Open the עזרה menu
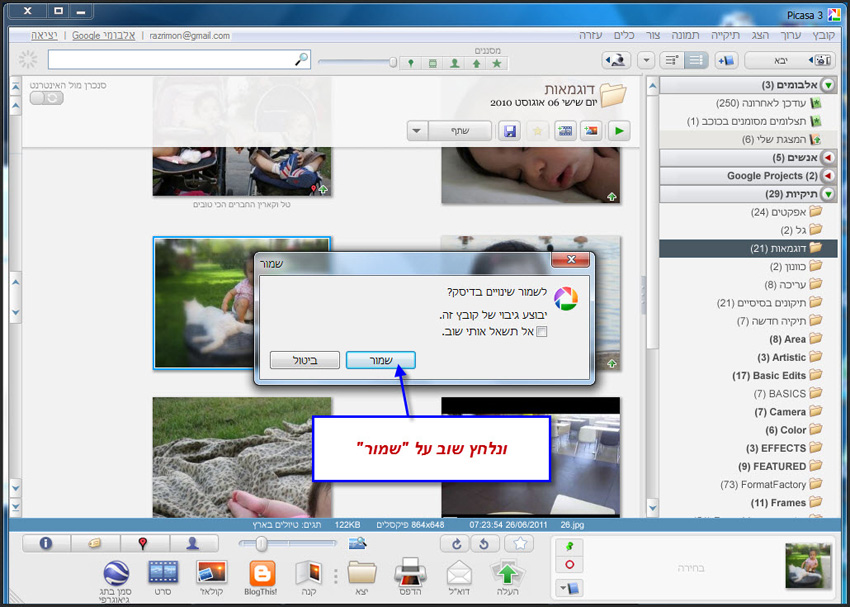Image resolution: width=850 pixels, height=607 pixels. (591, 36)
